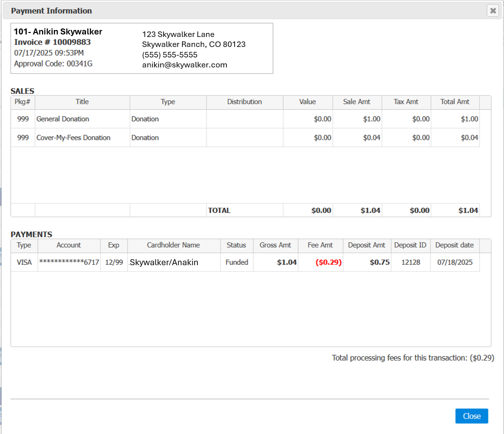Sort by the Deposit date column

click(454, 245)
